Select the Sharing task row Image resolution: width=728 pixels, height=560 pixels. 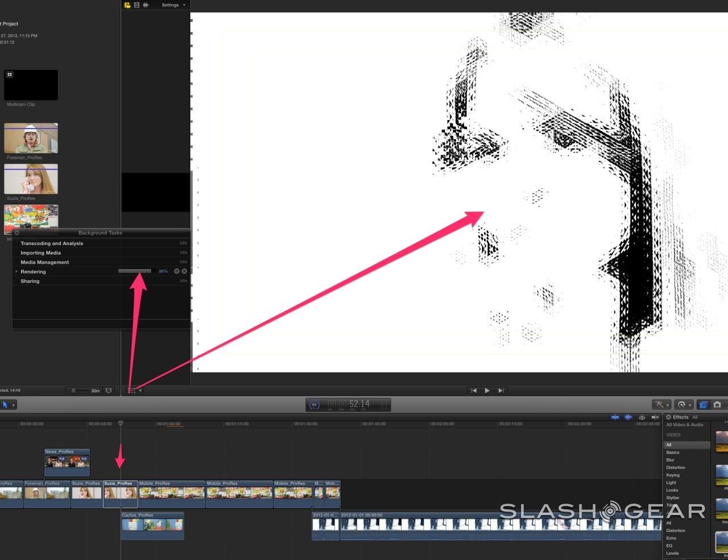101,281
